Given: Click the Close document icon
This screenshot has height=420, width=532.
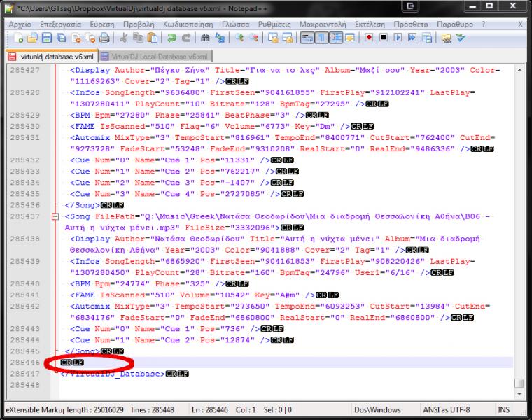Looking at the screenshot, I should [76, 38].
